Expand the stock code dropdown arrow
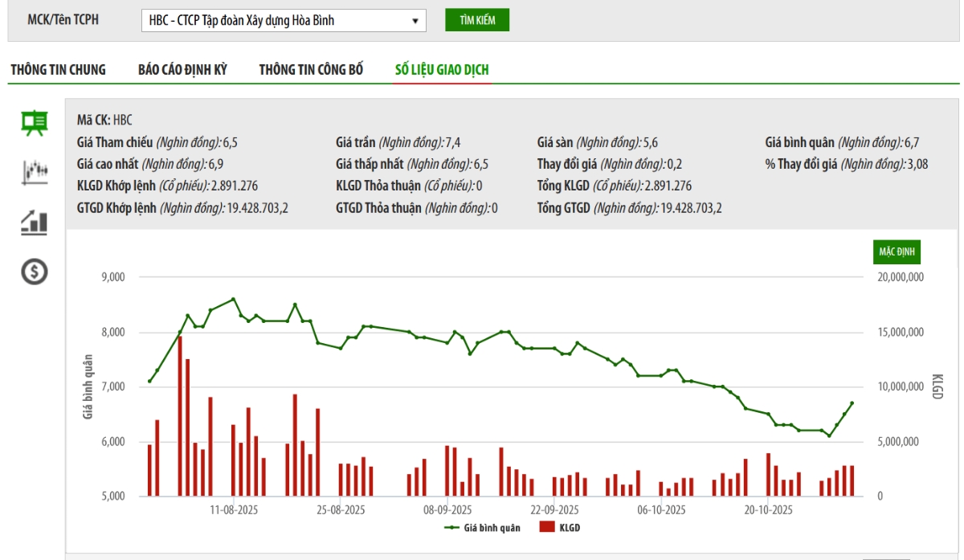 pyautogui.click(x=415, y=21)
